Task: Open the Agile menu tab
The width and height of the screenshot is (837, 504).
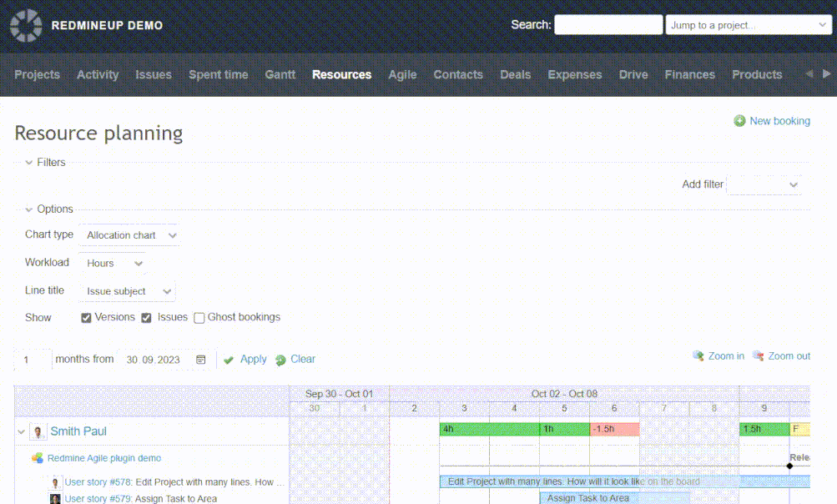Action: coord(402,74)
